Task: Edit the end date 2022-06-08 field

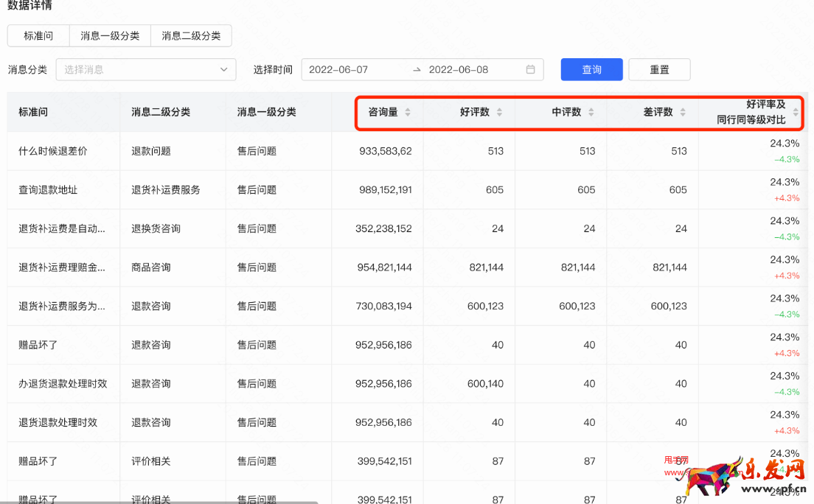Action: tap(459, 69)
